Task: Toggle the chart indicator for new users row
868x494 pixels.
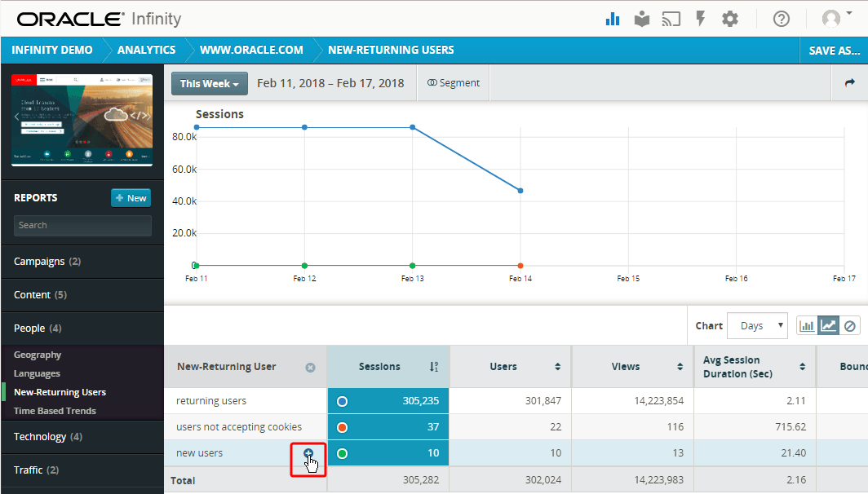Action: point(342,452)
